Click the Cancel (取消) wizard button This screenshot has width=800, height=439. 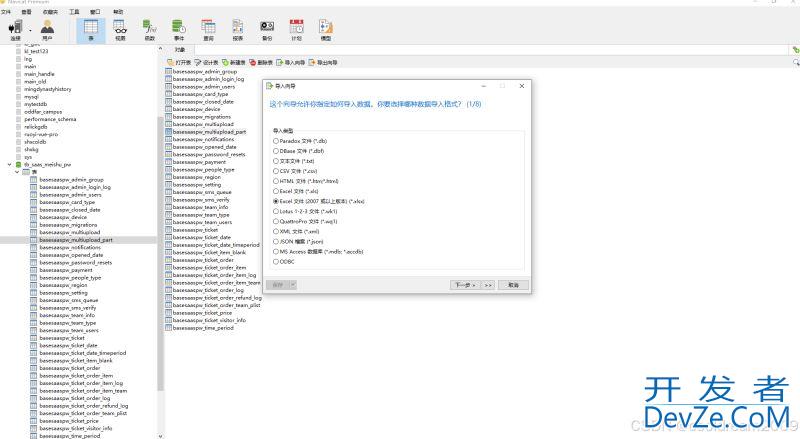pyautogui.click(x=513, y=284)
